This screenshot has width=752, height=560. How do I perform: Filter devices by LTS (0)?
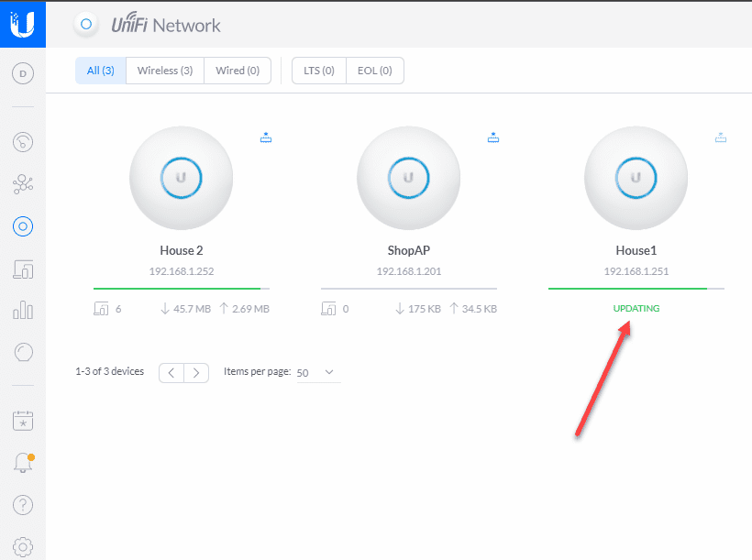coord(318,70)
